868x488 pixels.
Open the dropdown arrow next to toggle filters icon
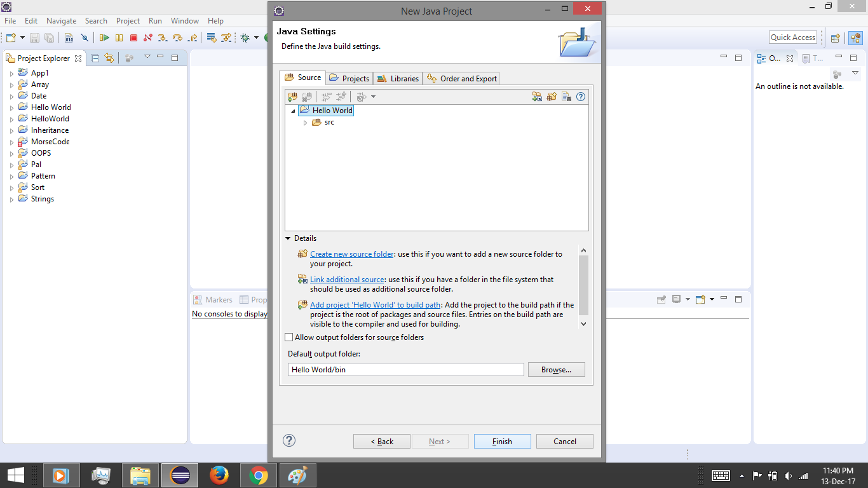point(373,97)
